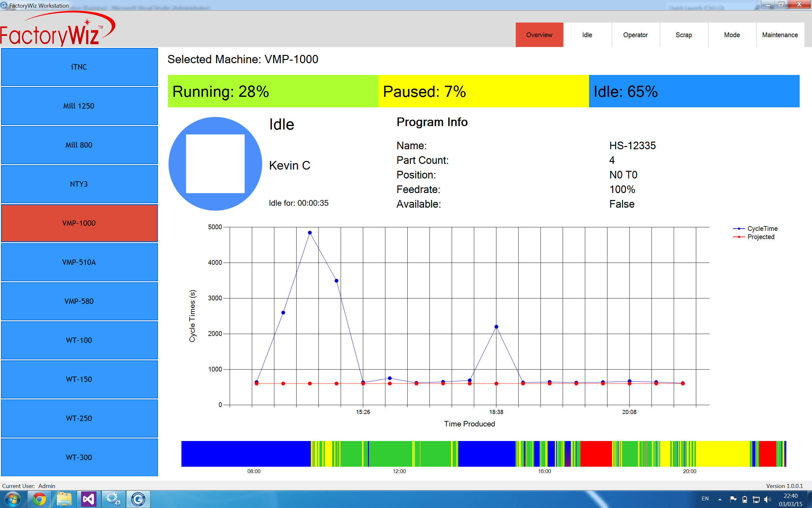Click the network tray icon
This screenshot has width=812, height=508.
point(756,500)
